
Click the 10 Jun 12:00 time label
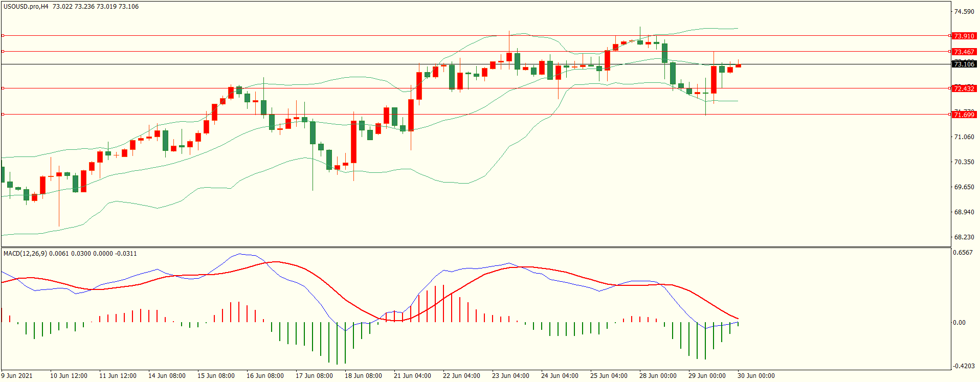point(69,376)
